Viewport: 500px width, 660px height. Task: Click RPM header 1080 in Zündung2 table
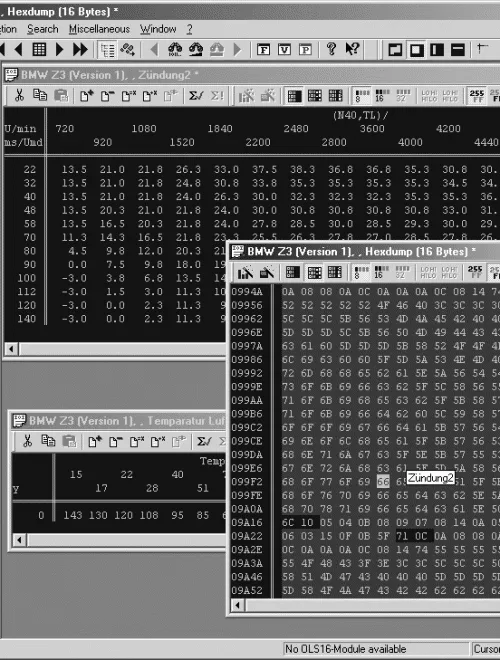[144, 128]
